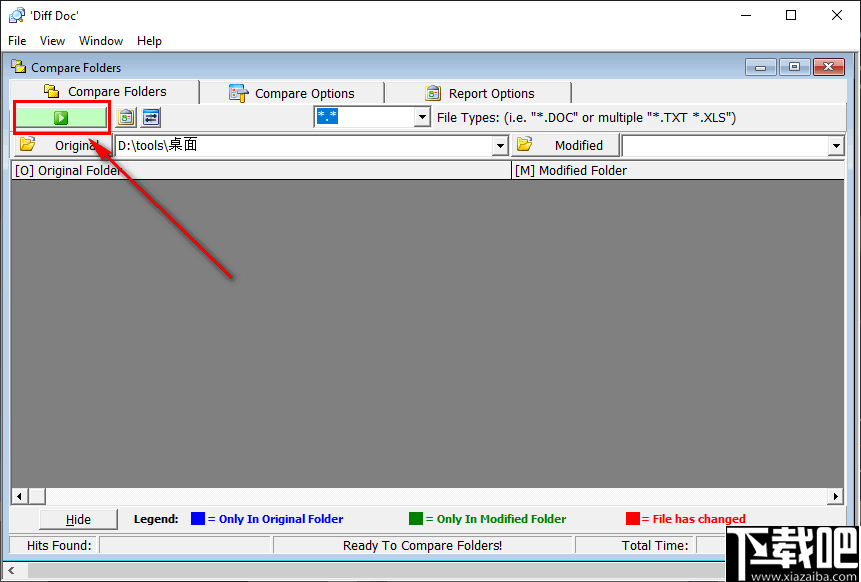Click the Compare Folders window icon
Viewport: 861px width, 582px height.
click(19, 67)
